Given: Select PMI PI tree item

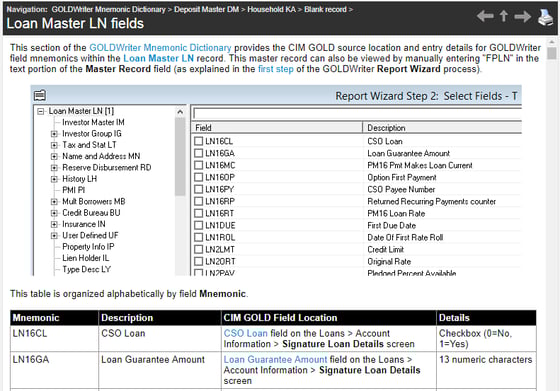Looking at the screenshot, I should tap(74, 190).
